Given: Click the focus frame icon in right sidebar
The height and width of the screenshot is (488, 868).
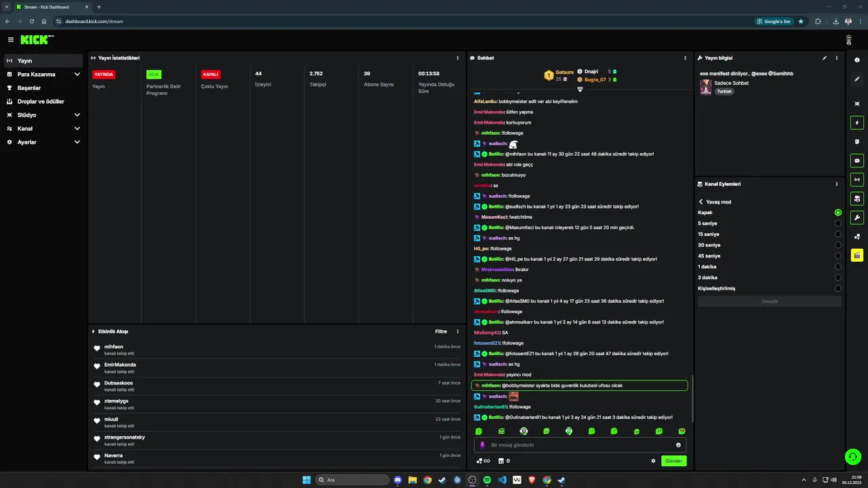Looking at the screenshot, I should tap(857, 104).
